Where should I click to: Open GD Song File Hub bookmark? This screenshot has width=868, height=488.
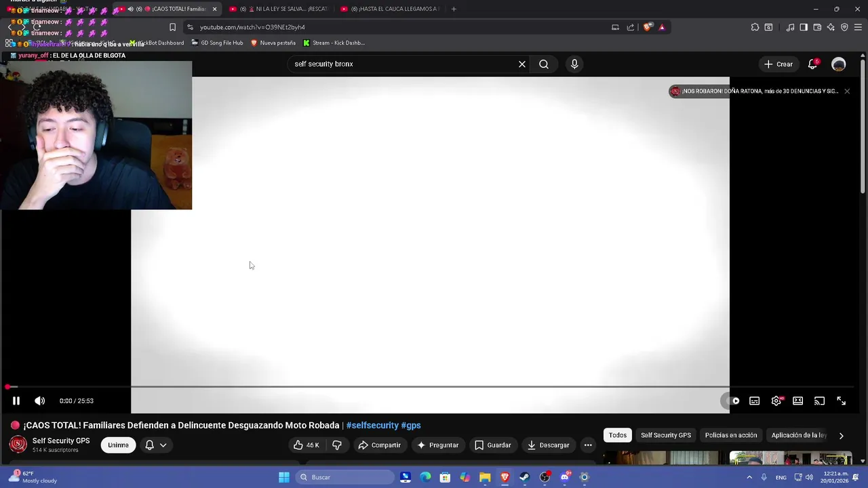217,43
